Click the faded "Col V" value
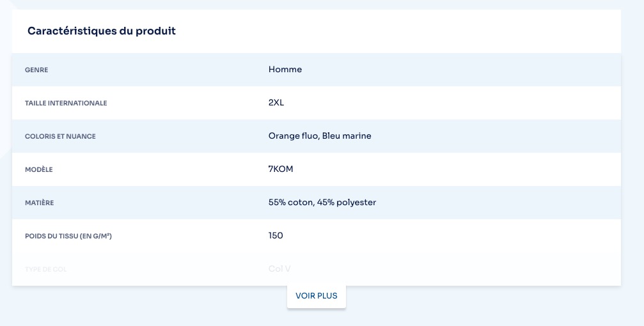This screenshot has height=326, width=644. tap(280, 268)
